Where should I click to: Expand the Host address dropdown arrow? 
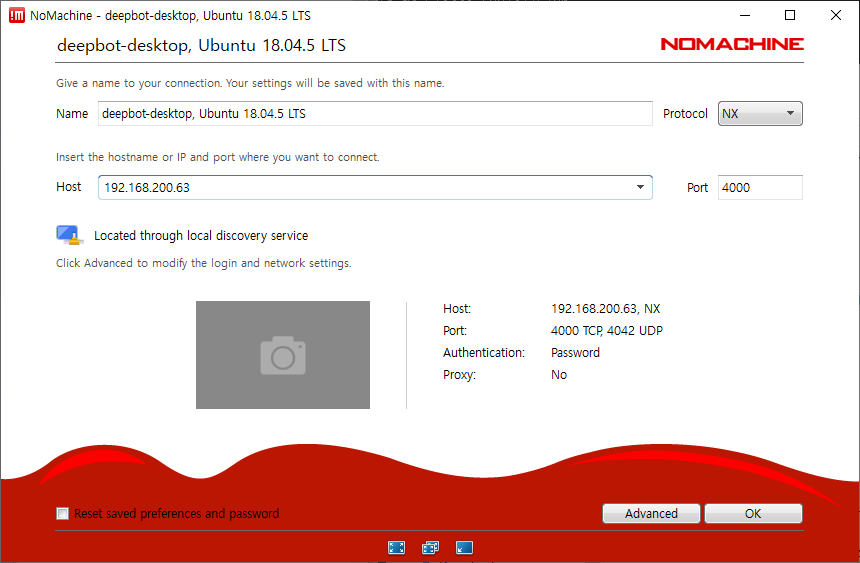click(x=640, y=187)
